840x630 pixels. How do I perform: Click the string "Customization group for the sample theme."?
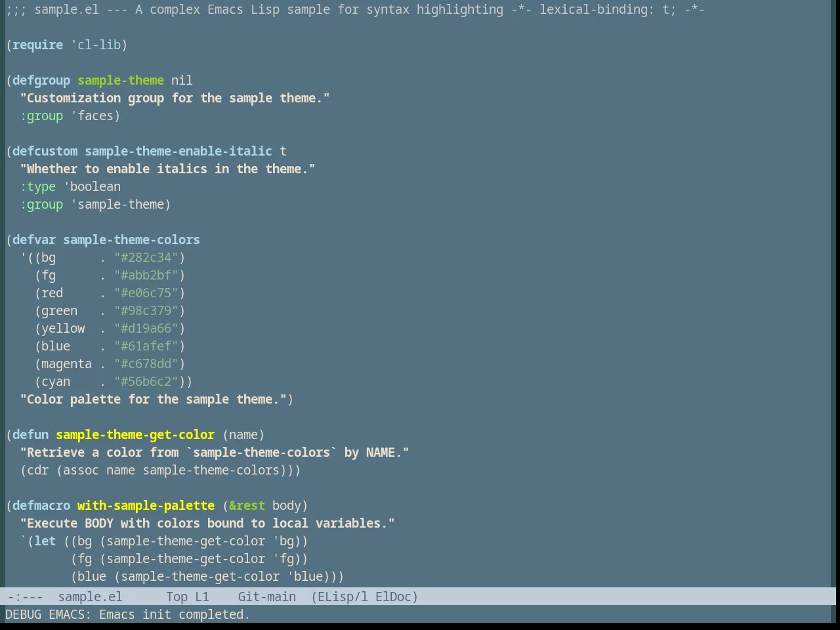(175, 98)
